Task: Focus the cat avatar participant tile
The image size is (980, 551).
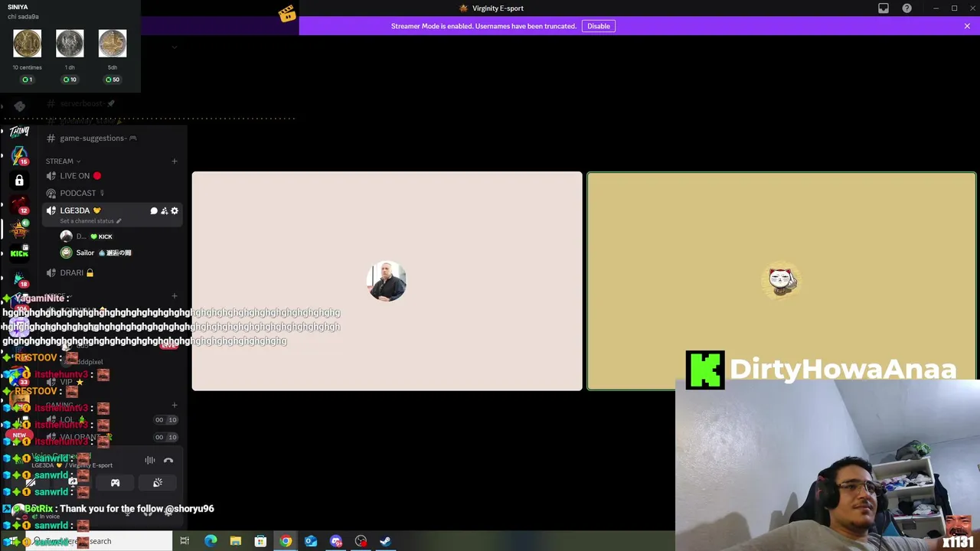Action: (x=782, y=281)
